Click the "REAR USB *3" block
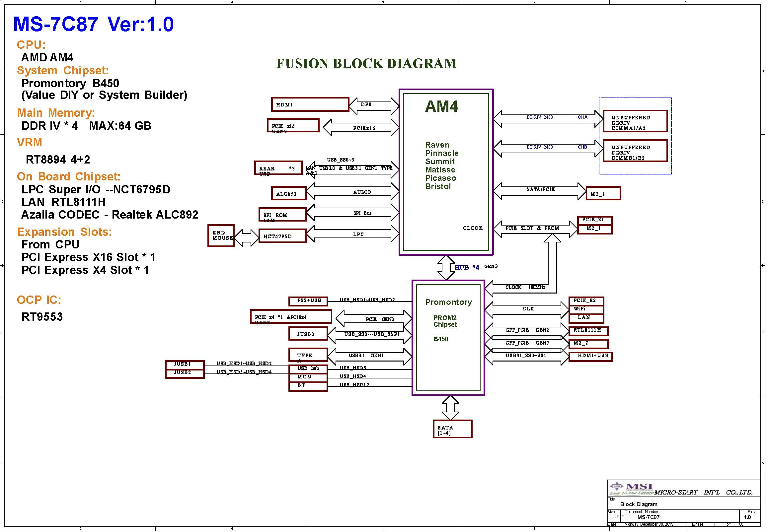This screenshot has width=769, height=532. [278, 168]
